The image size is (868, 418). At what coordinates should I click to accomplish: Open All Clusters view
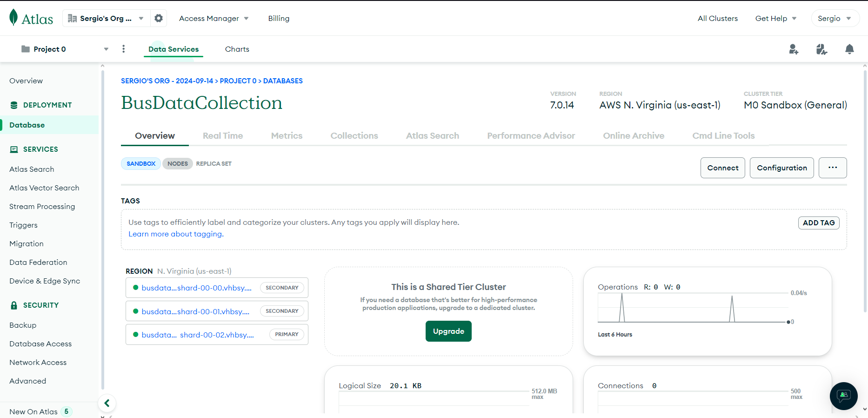coord(718,18)
